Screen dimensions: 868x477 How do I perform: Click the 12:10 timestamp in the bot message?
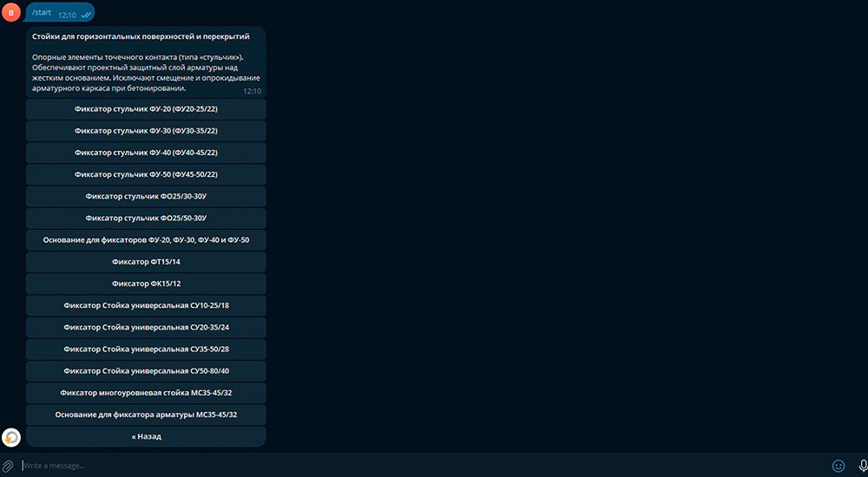coord(253,91)
